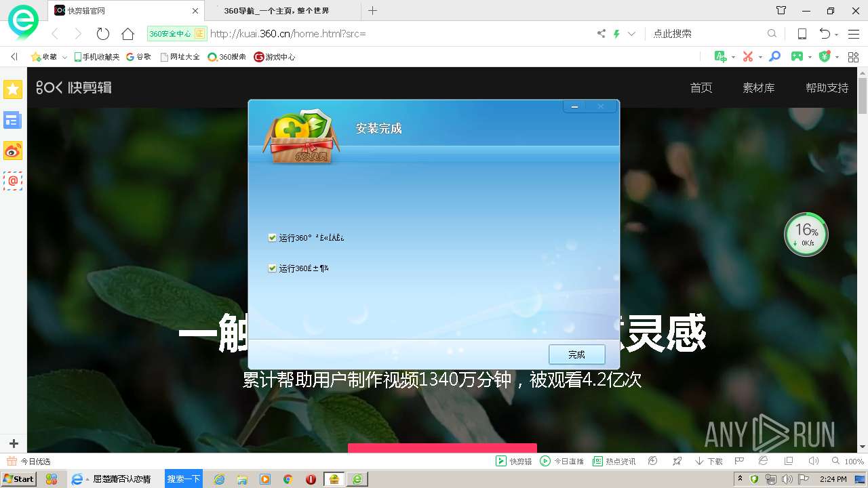Click the share icon in address bar
This screenshot has height=488, width=868.
tap(601, 33)
